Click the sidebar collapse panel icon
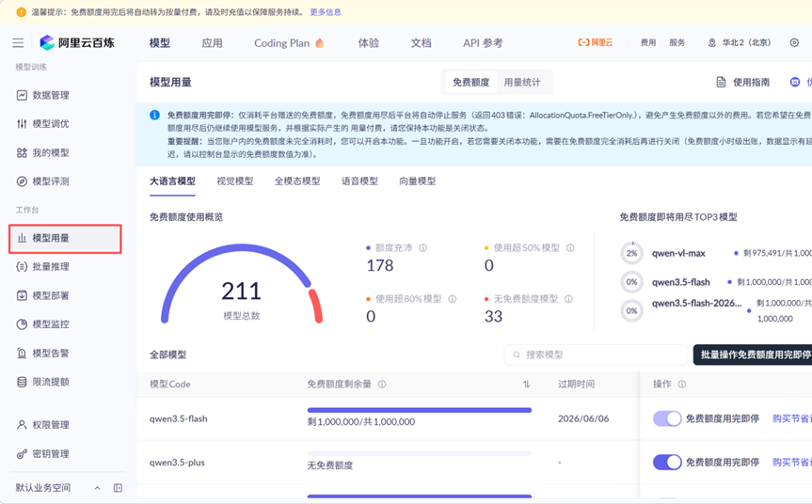812x504 pixels. (118, 488)
